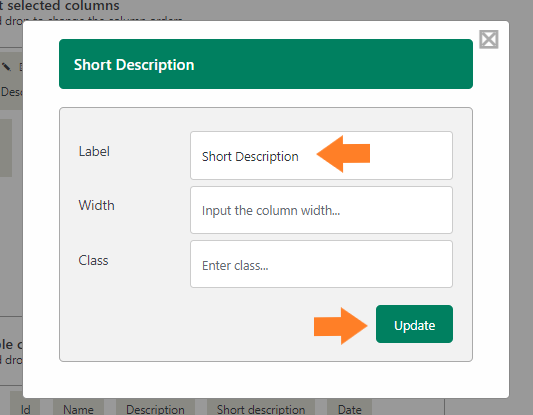Select the Short description column chip
The height and width of the screenshot is (415, 533).
click(261, 408)
